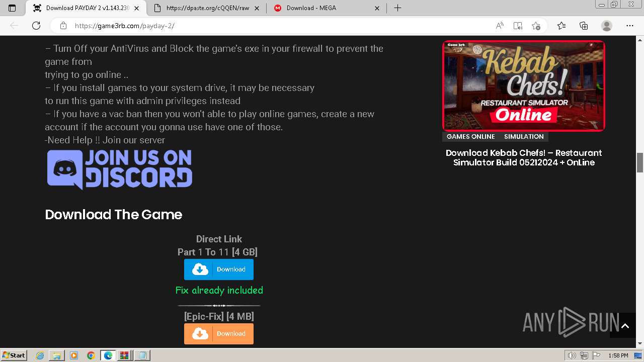The height and width of the screenshot is (362, 644).
Task: Open the tab actions menu icon
Action: point(12,8)
